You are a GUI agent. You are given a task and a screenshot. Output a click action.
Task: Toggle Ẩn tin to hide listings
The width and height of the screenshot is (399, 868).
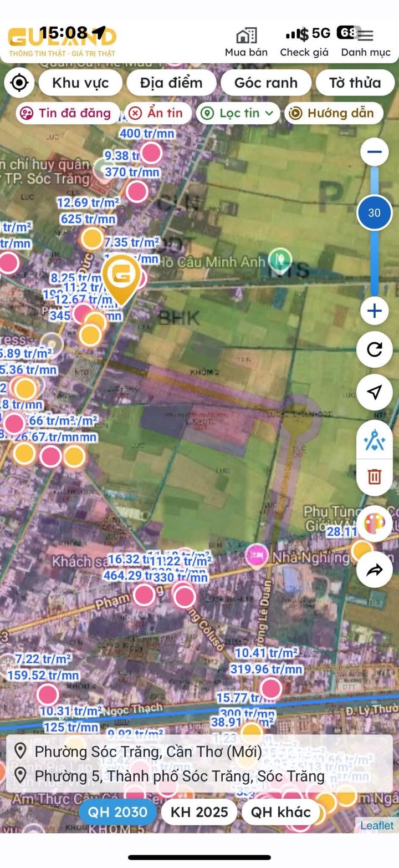click(158, 113)
